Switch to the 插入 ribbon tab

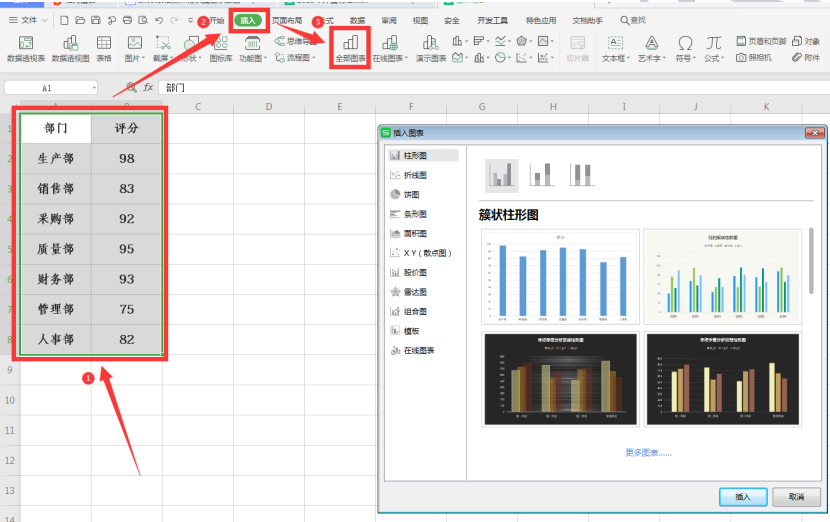pyautogui.click(x=248, y=21)
